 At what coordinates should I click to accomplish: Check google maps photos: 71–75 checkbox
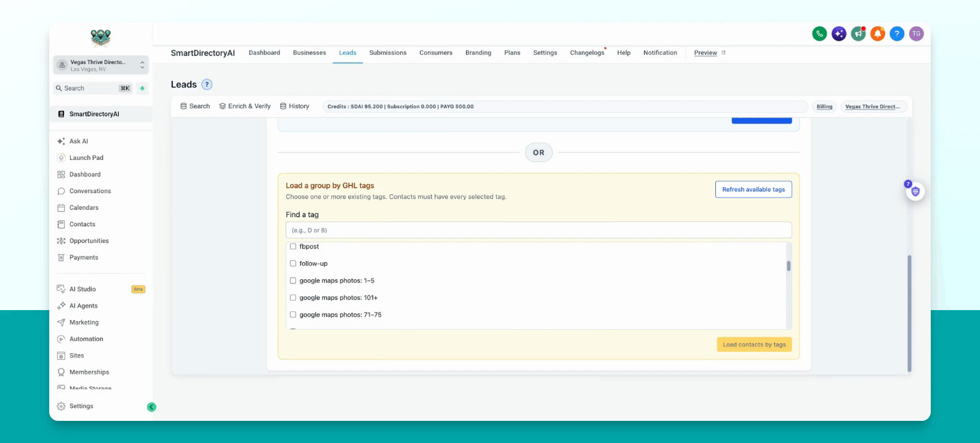tap(293, 314)
